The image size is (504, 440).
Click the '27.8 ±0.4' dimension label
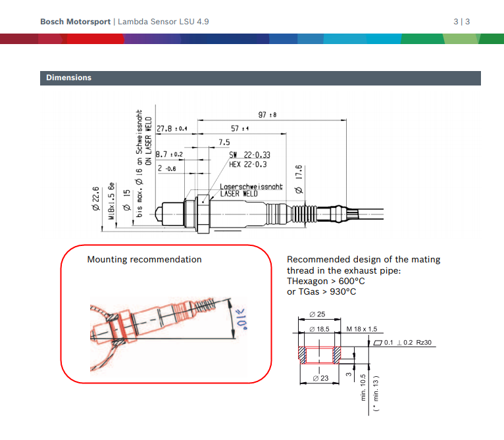click(172, 129)
